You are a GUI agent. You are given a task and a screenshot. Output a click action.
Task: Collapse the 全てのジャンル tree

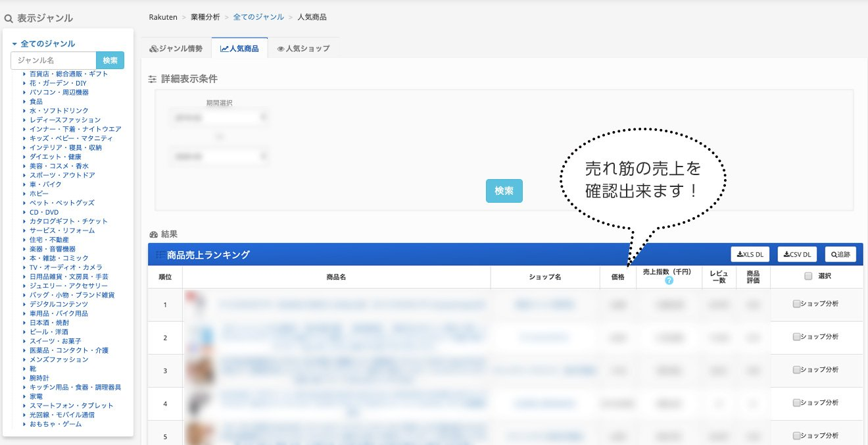(14, 44)
